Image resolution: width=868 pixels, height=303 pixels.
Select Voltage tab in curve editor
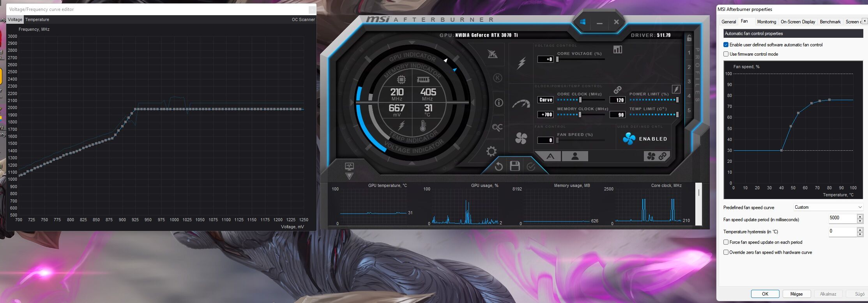point(15,19)
